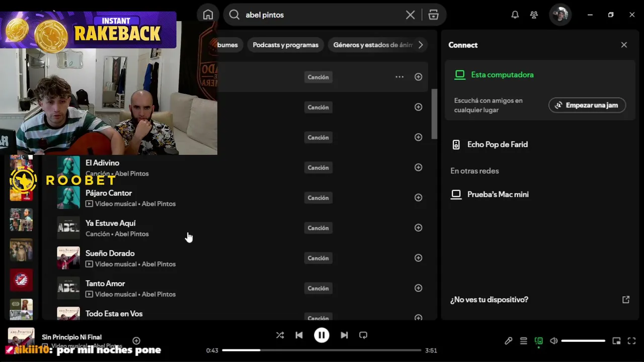Skip to the previous track
Image resolution: width=644 pixels, height=362 pixels.
(x=299, y=335)
